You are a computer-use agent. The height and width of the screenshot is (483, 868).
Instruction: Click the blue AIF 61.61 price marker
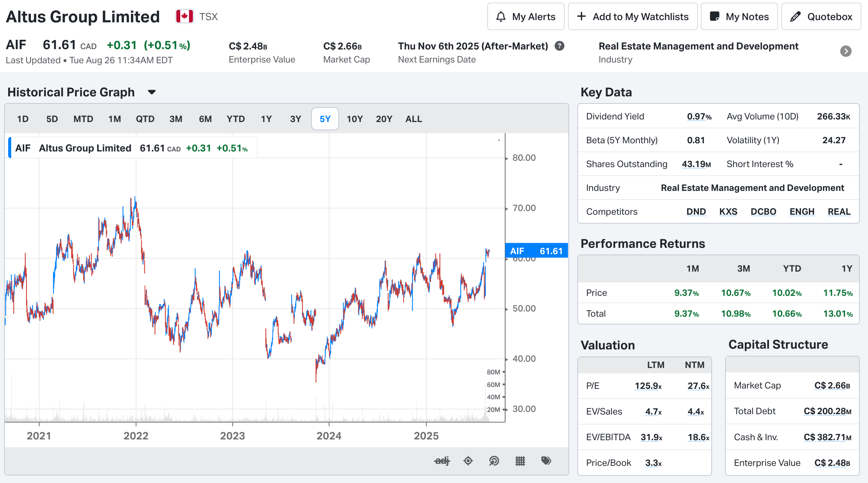pyautogui.click(x=536, y=251)
